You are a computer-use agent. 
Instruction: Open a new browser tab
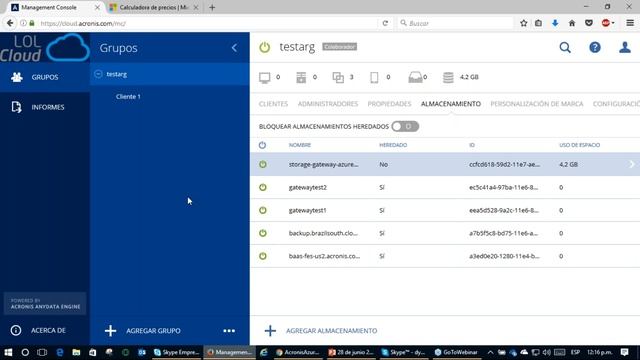pos(212,7)
